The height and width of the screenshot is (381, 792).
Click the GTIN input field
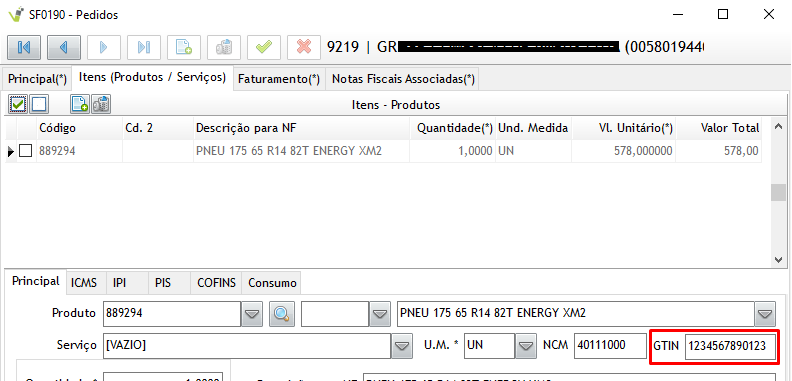[730, 346]
